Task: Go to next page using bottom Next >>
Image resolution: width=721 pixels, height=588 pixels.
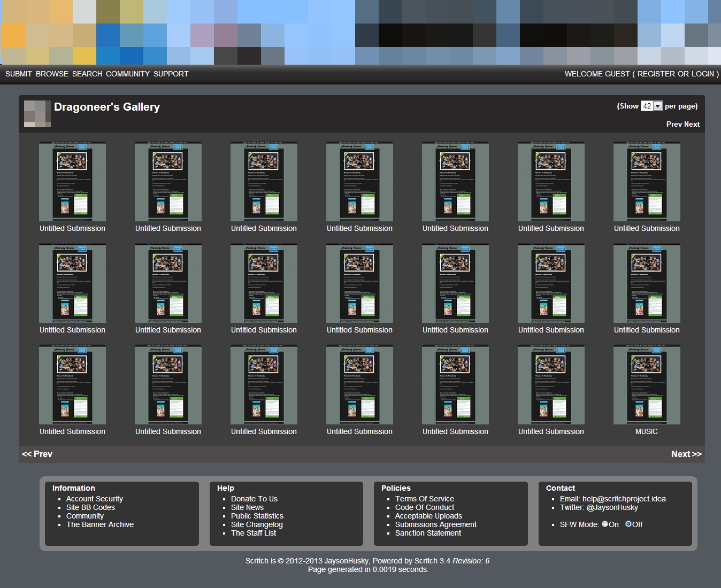Action: (686, 454)
